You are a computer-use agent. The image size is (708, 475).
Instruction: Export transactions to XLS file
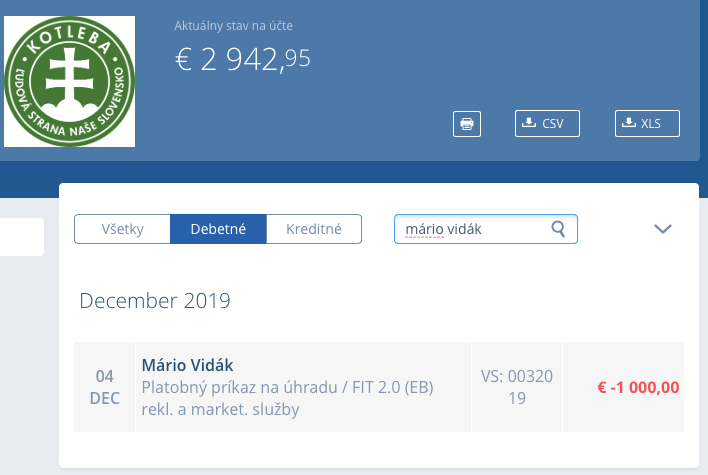(x=647, y=124)
